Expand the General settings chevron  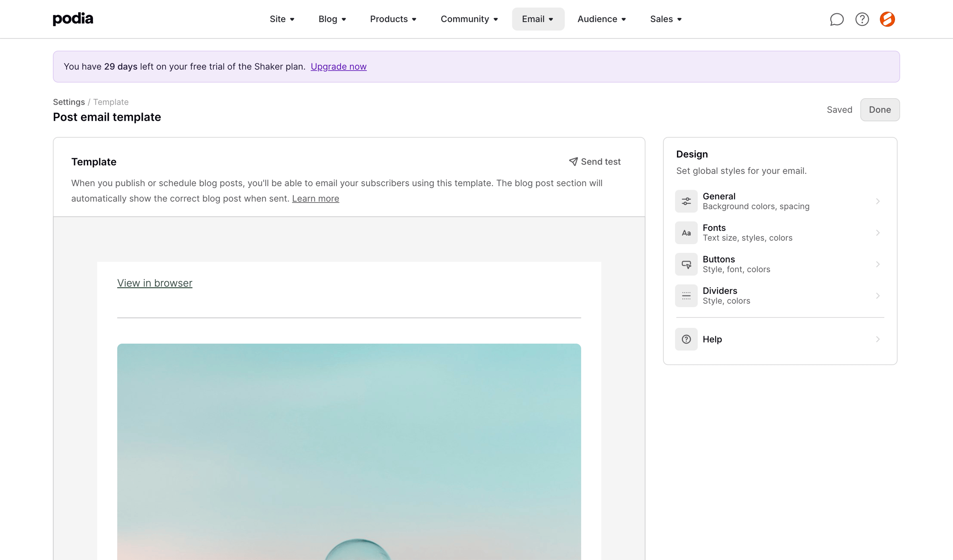tap(878, 201)
